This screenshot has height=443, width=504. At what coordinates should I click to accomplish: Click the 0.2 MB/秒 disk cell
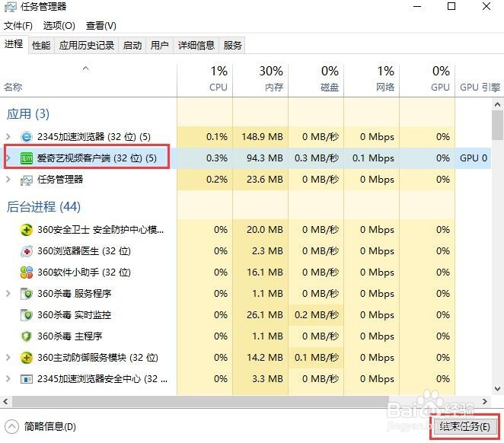316,315
